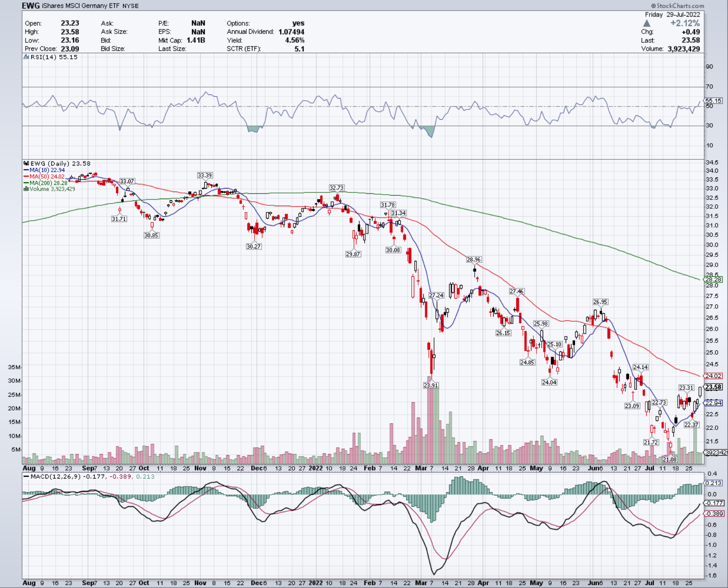This screenshot has height=588, width=728.
Task: Click the 32.73 January peak annotation
Action: (x=336, y=188)
